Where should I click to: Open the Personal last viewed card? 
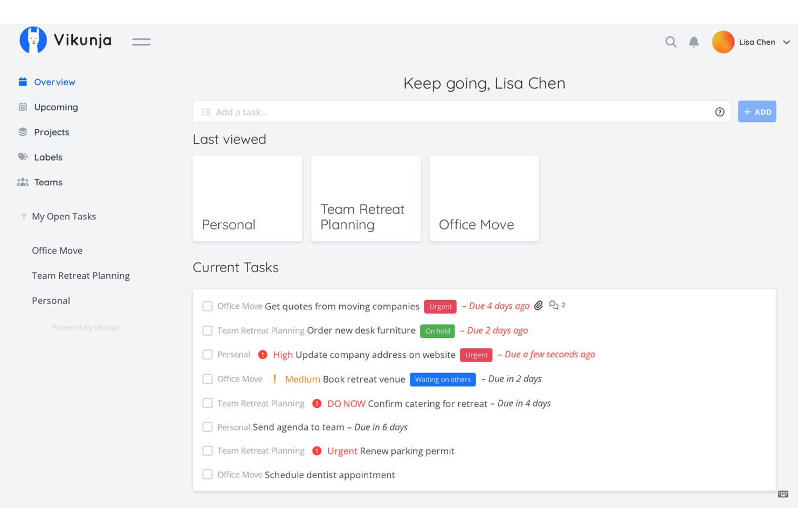point(247,198)
